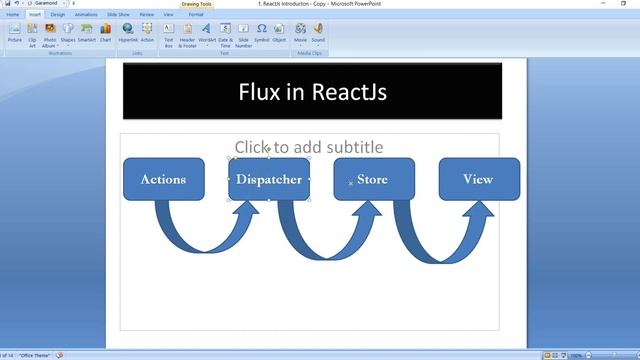Open the Shapes gallery

click(68, 35)
